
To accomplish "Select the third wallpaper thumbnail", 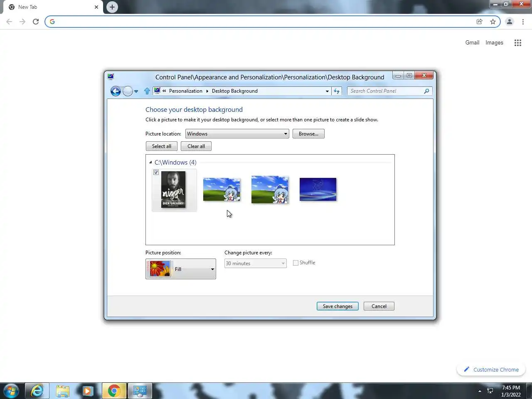I will (270, 190).
